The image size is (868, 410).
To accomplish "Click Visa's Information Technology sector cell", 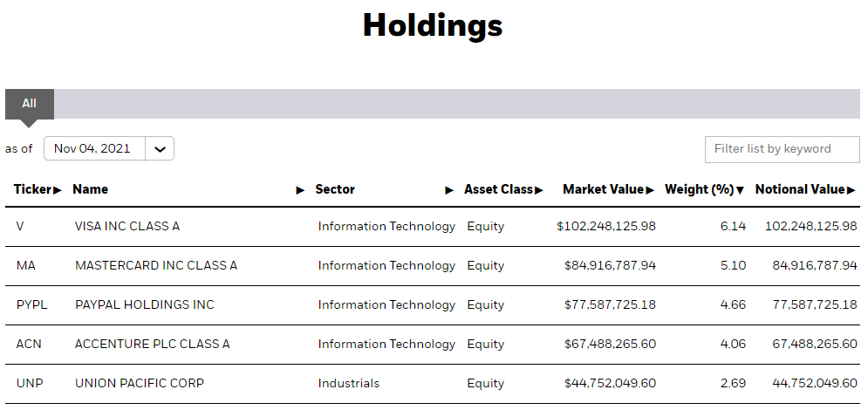I will click(x=386, y=226).
